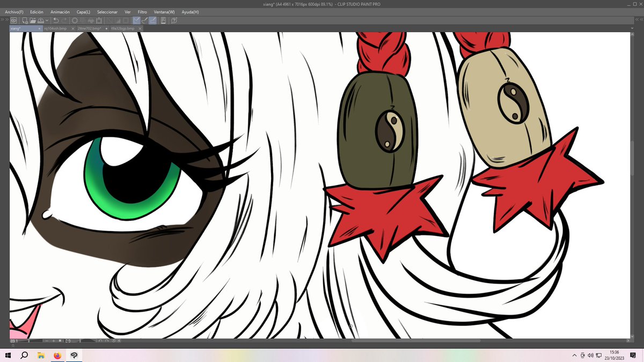
Task: Click the zoom out minus button in the status bar
Action: pos(47,341)
